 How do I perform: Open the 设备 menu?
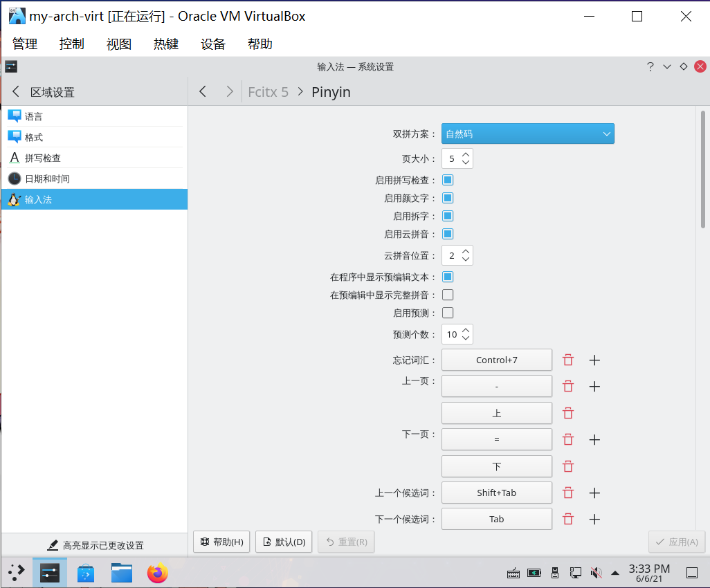click(212, 44)
